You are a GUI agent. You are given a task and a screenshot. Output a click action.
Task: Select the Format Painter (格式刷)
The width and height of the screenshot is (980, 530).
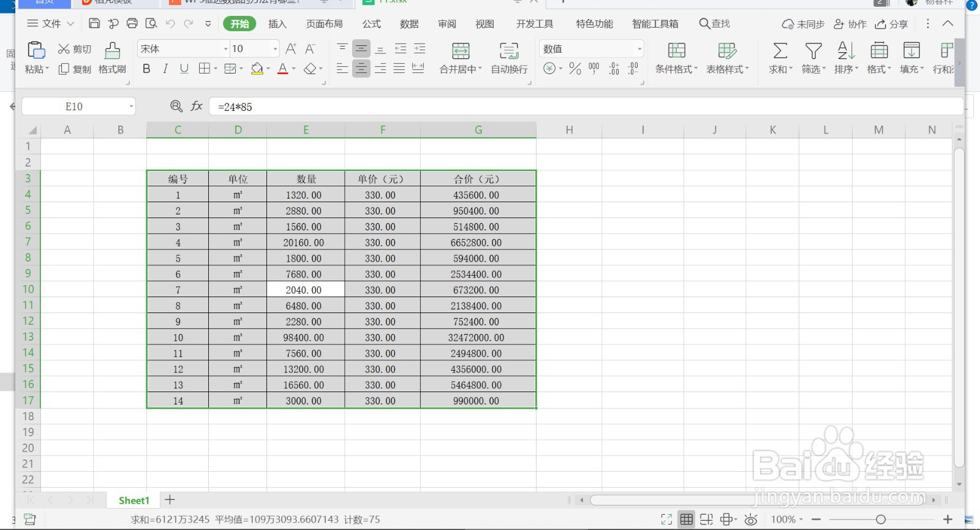[x=112, y=58]
